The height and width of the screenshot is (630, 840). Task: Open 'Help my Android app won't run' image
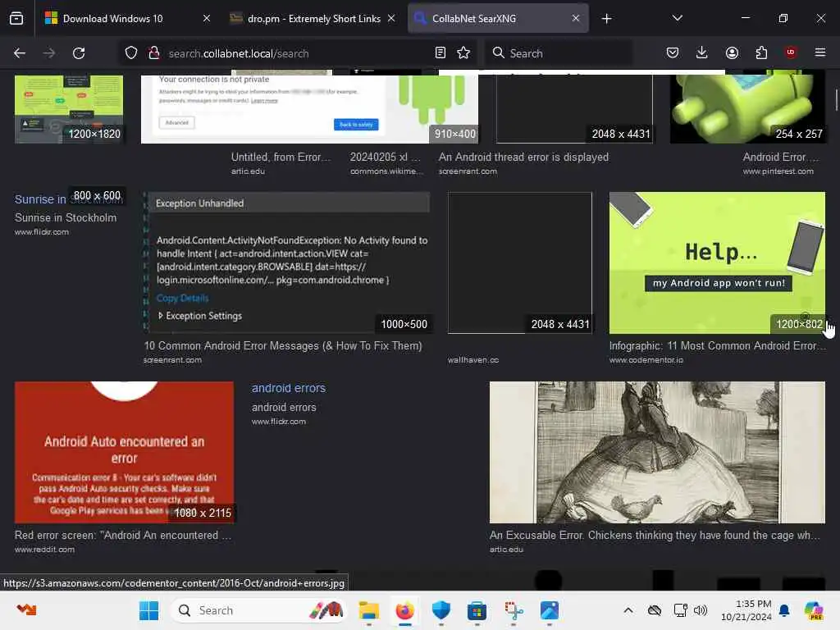click(x=717, y=262)
